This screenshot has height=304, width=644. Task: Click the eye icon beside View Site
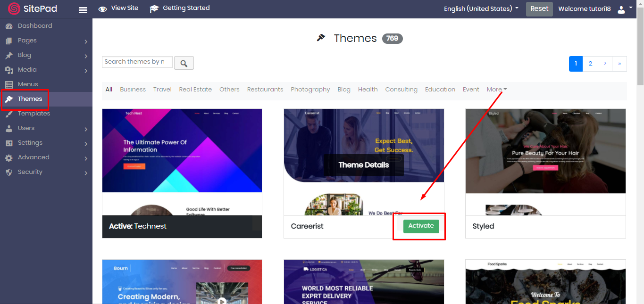click(102, 9)
